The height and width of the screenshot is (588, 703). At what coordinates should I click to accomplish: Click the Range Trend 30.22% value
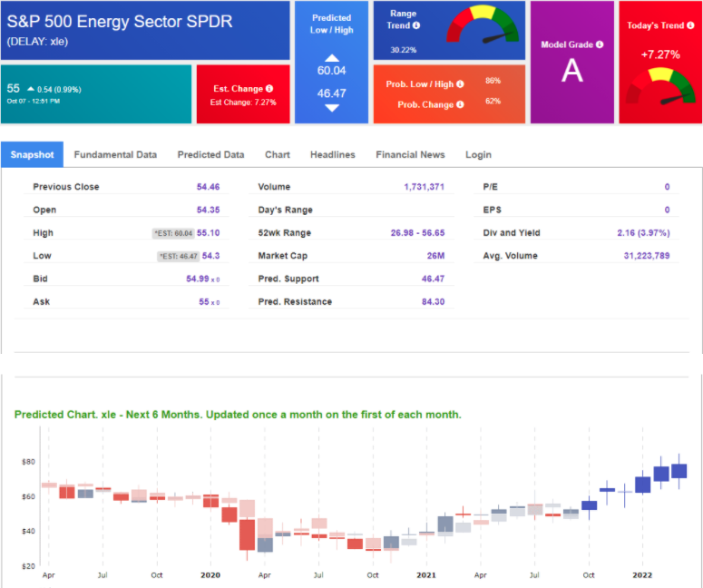(403, 50)
